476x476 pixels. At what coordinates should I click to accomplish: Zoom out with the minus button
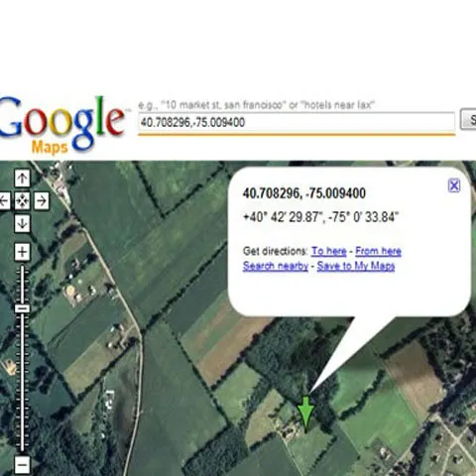[x=22, y=464]
